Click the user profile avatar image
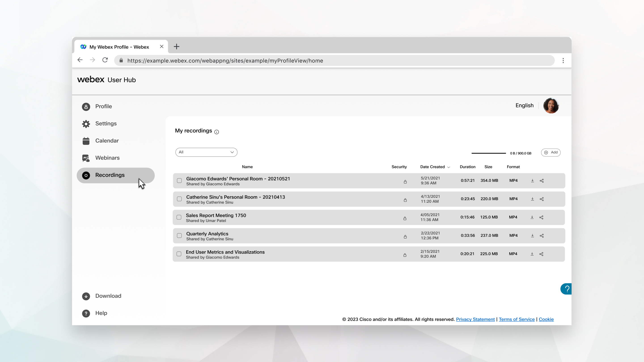Screen dimensions: 644x362 click(551, 105)
